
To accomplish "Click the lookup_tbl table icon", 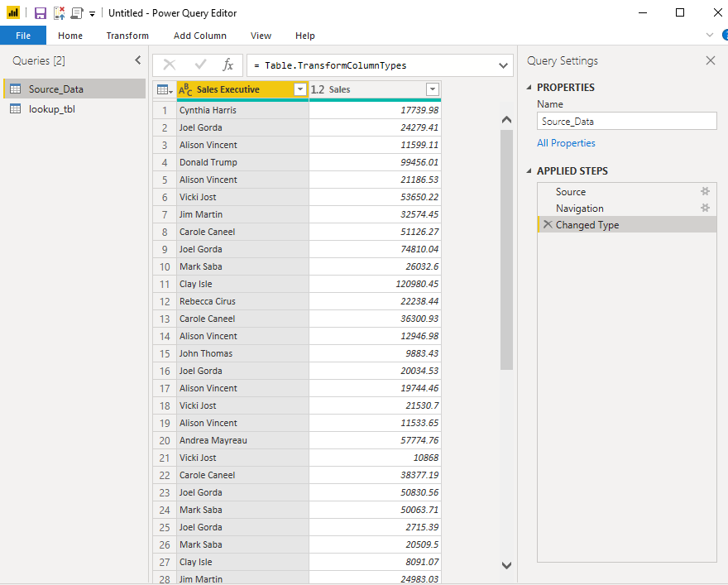I will click(16, 109).
